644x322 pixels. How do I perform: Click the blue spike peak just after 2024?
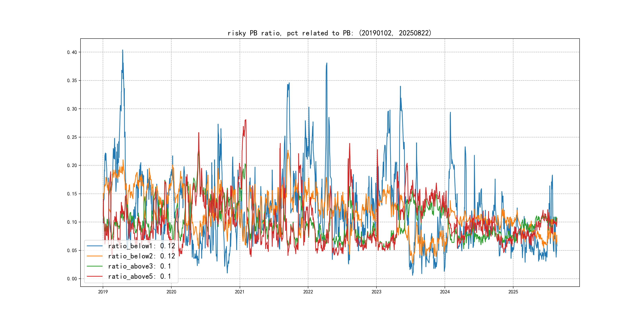point(450,113)
